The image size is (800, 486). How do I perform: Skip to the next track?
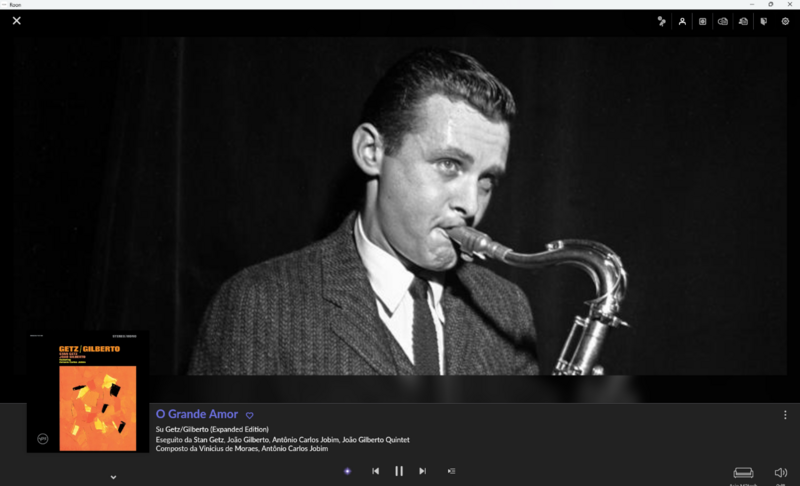422,471
